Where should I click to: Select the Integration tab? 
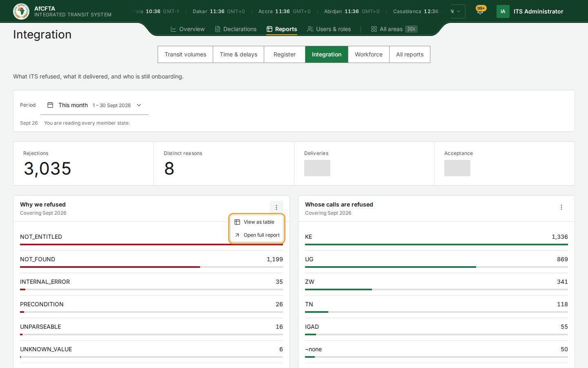[x=327, y=54]
